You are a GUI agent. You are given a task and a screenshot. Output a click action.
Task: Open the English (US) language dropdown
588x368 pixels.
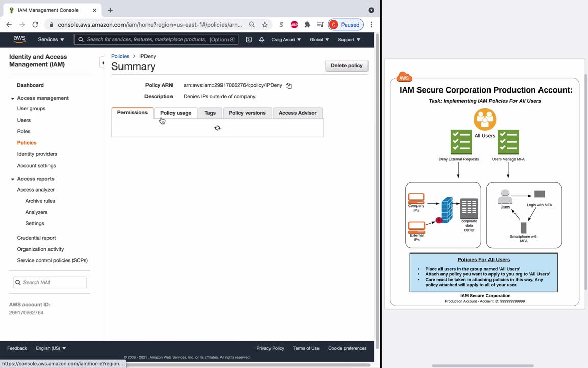51,348
